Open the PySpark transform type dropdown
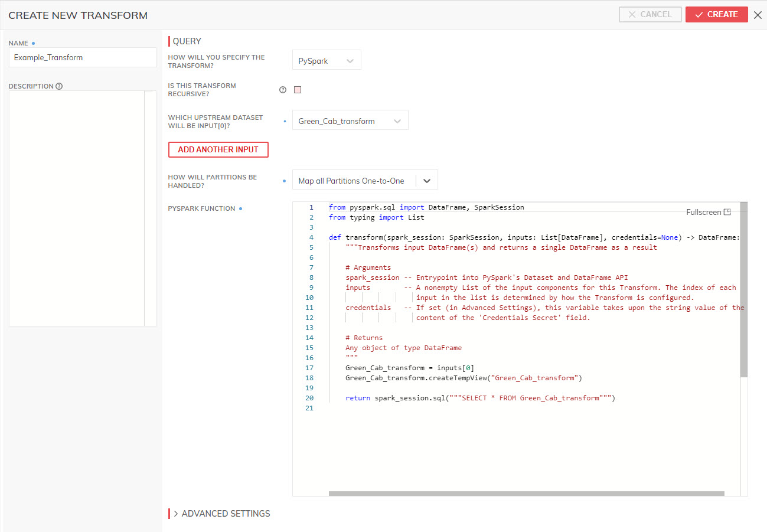 coord(327,60)
